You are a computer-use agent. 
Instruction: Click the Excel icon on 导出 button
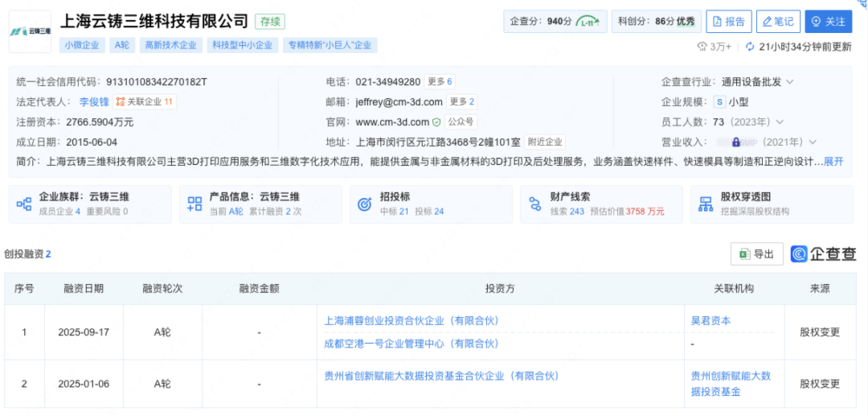click(744, 254)
